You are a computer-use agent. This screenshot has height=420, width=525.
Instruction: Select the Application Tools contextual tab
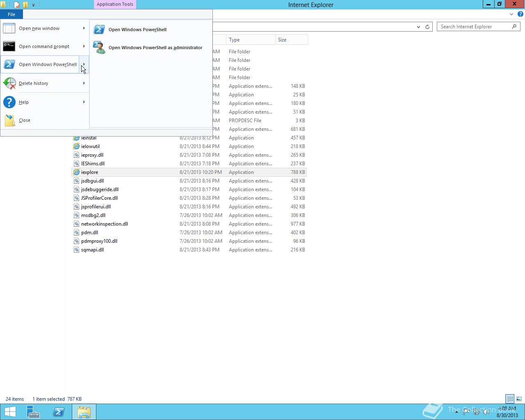(115, 5)
